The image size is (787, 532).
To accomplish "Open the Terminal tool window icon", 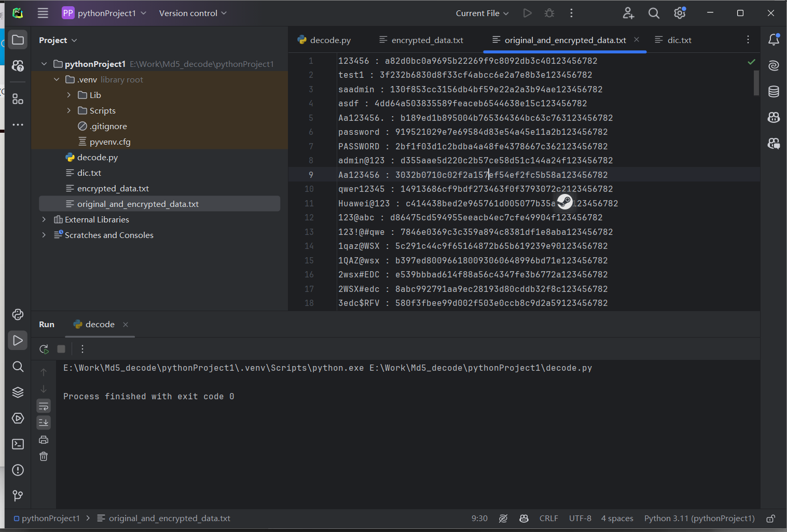I will tap(18, 444).
